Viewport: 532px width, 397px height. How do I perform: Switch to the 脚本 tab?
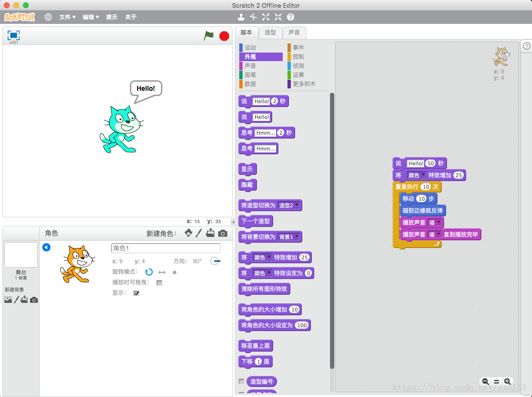[247, 32]
